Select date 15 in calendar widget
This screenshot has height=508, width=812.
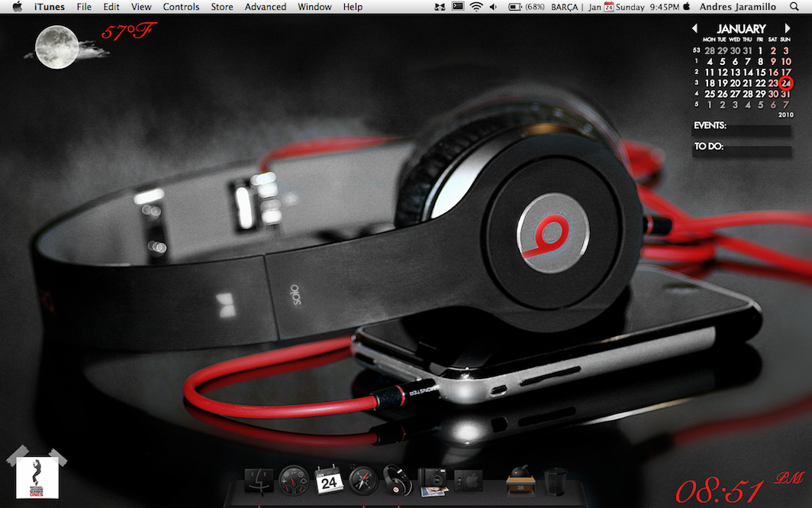760,72
